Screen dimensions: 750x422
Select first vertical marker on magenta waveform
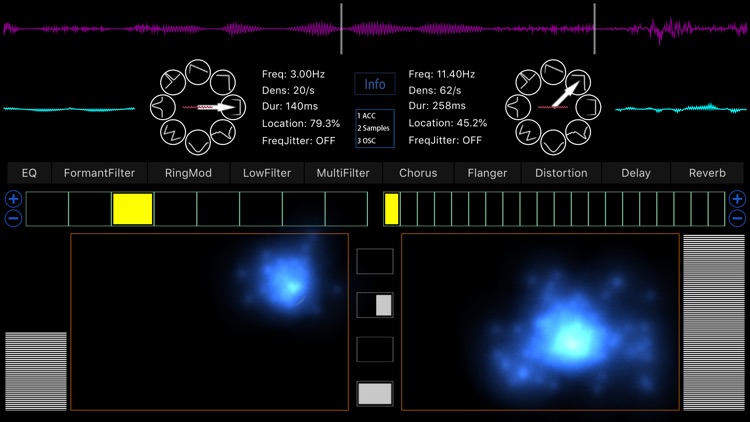[342, 29]
